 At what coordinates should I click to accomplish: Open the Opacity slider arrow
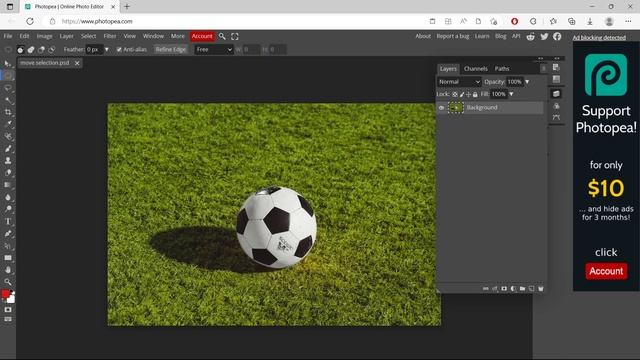point(527,82)
